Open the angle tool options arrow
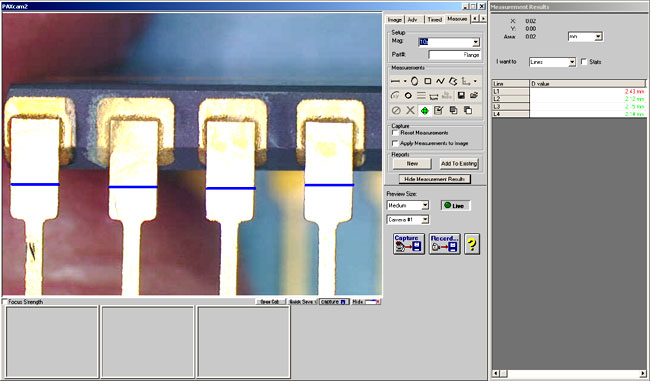The width and height of the screenshot is (650, 381). [475, 81]
